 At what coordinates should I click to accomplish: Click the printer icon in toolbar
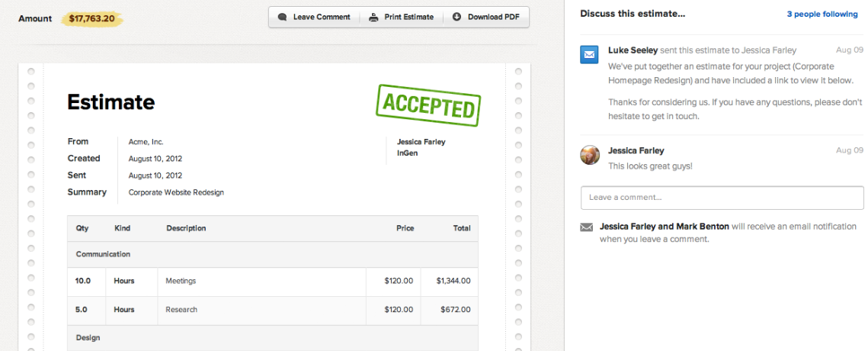[373, 17]
